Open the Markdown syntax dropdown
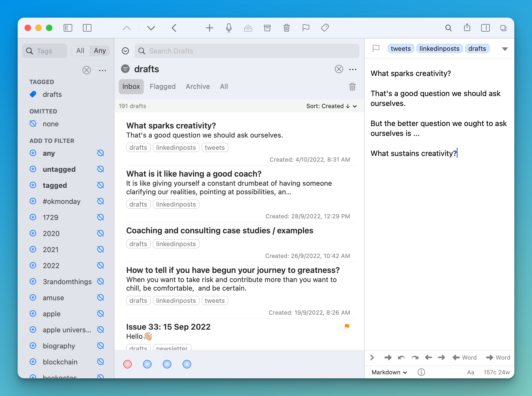Screen dimensions: 532x396 [389, 372]
